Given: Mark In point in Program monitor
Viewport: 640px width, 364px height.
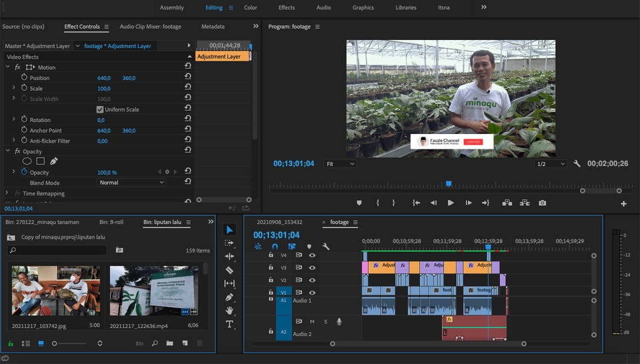Looking at the screenshot, I should click(377, 203).
